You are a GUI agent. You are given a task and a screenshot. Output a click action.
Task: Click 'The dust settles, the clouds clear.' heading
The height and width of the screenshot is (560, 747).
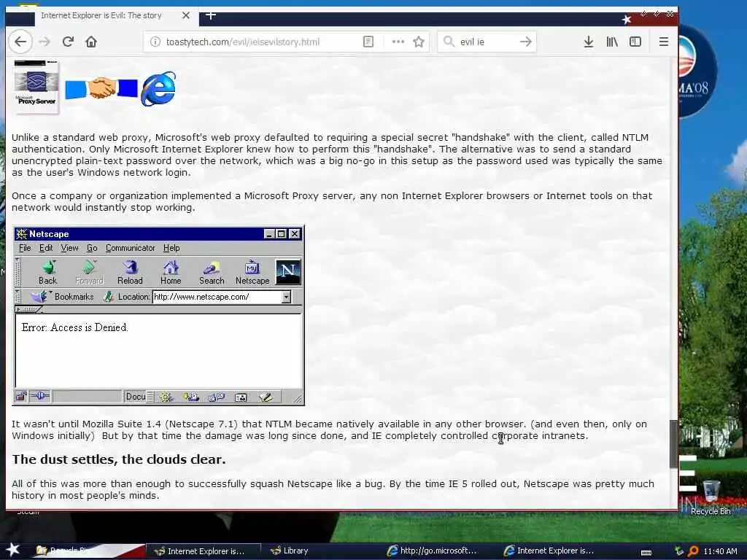point(119,459)
